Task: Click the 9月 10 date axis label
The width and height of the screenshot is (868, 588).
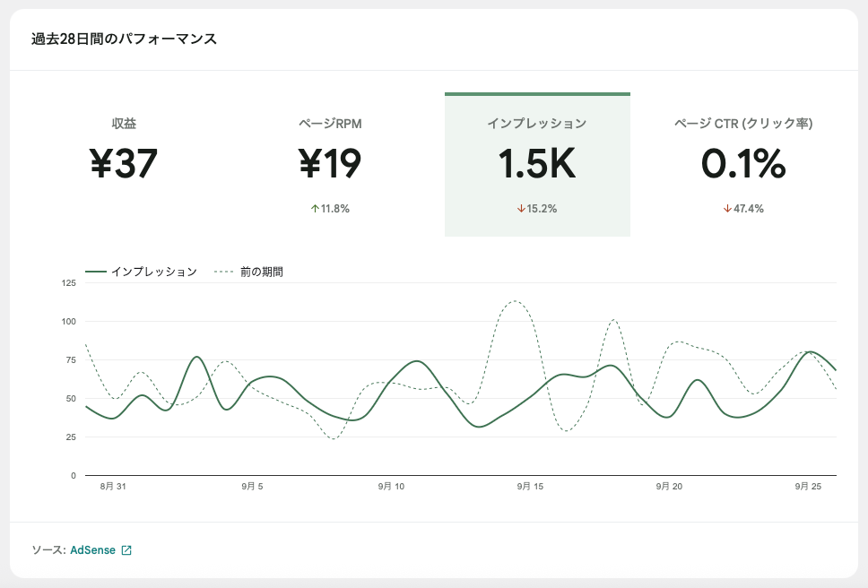Action: point(391,487)
